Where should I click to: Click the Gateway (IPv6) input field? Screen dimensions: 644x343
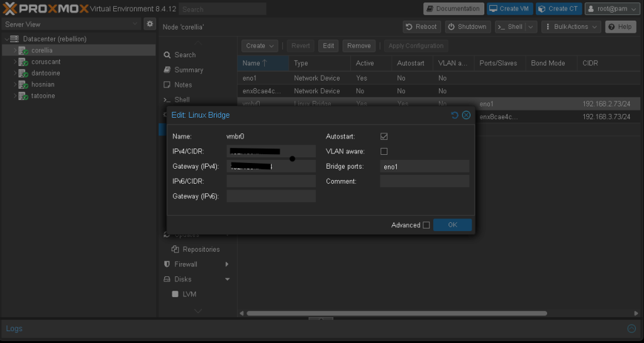click(x=271, y=196)
